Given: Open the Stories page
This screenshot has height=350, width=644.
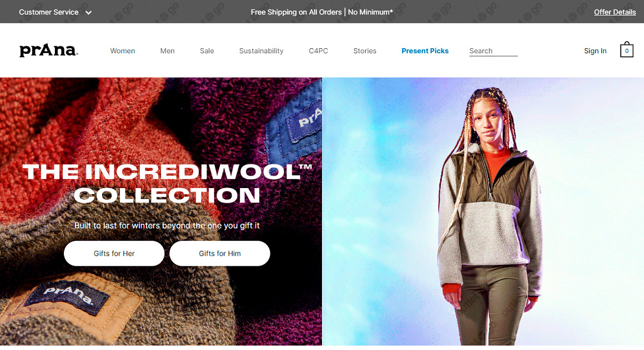Looking at the screenshot, I should click(x=365, y=51).
